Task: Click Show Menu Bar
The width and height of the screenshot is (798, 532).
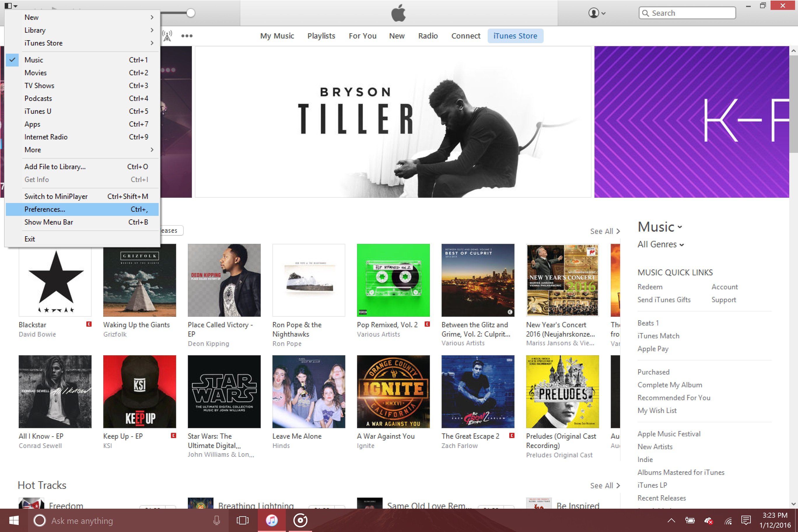Action: [x=82, y=222]
